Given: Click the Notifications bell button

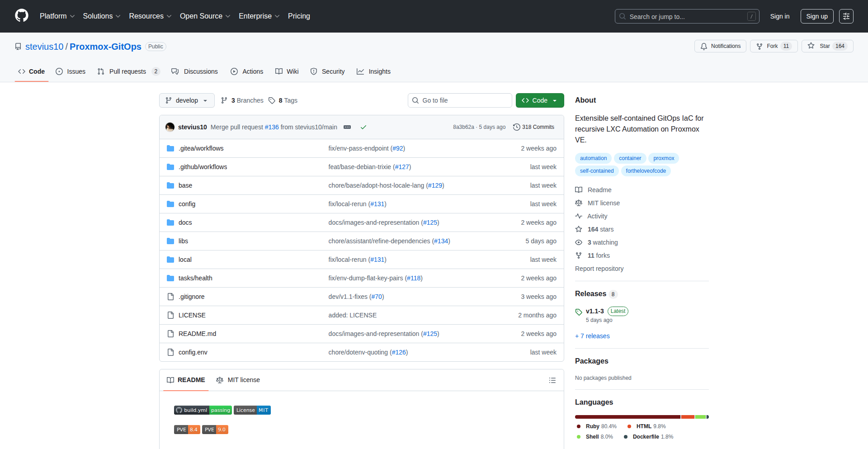Looking at the screenshot, I should point(720,46).
